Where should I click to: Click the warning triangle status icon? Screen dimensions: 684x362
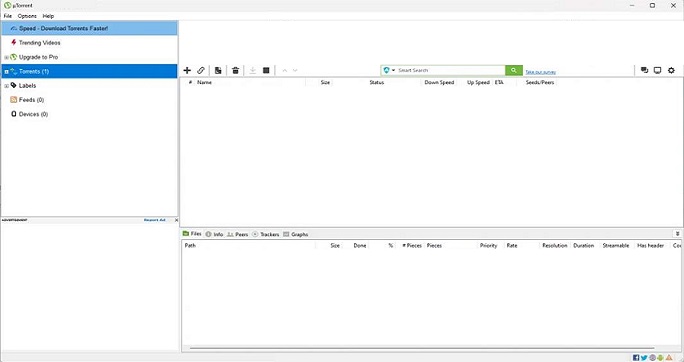(669, 358)
